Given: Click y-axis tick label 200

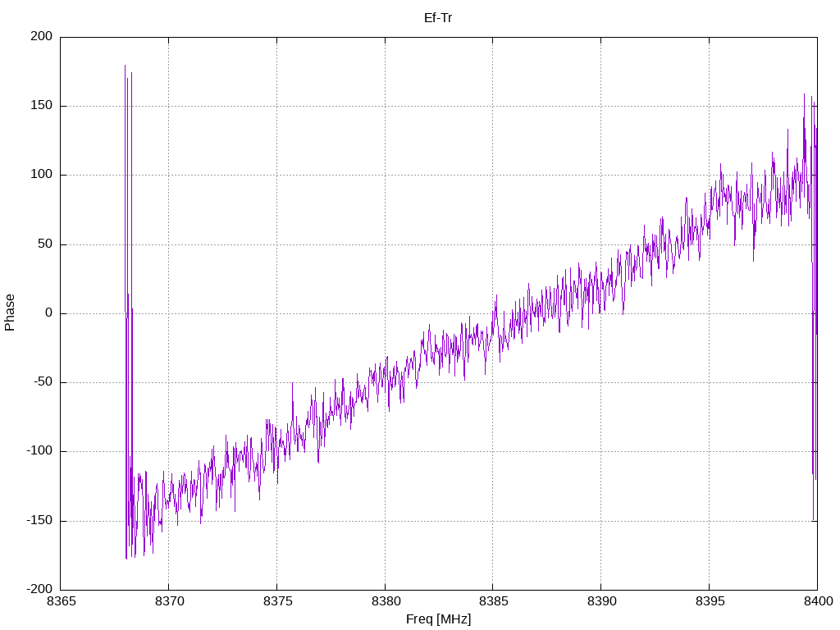Looking at the screenshot, I should pyautogui.click(x=42, y=36).
